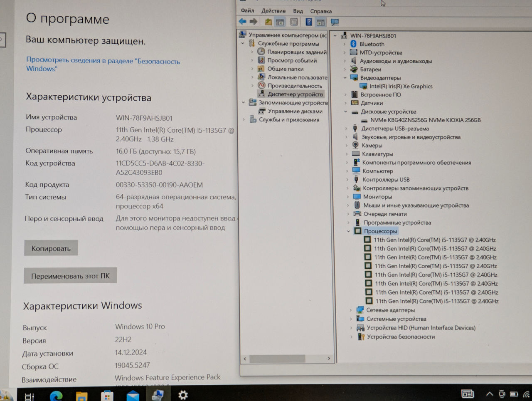Click the Копировать button under device specs
The image size is (532, 401).
tap(51, 248)
